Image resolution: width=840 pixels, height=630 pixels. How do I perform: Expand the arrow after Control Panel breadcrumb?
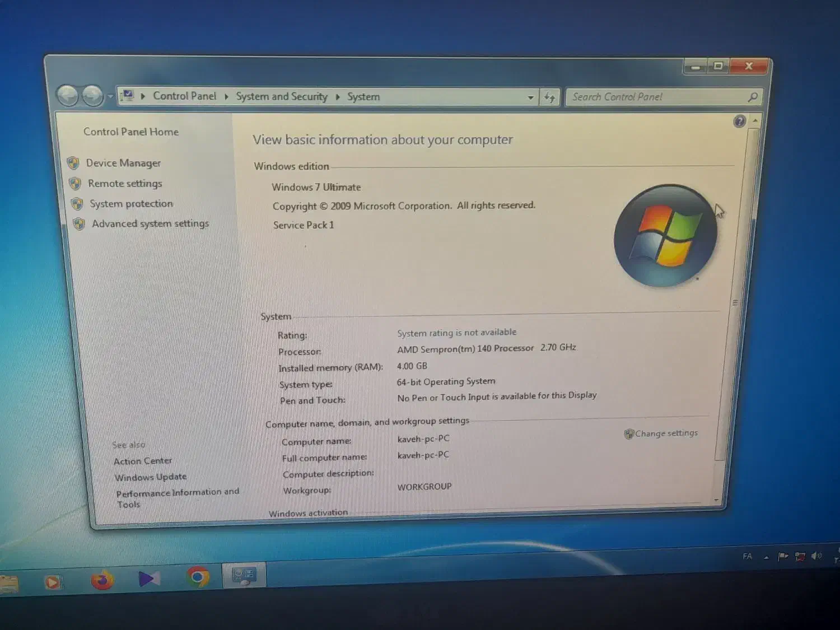(x=226, y=96)
